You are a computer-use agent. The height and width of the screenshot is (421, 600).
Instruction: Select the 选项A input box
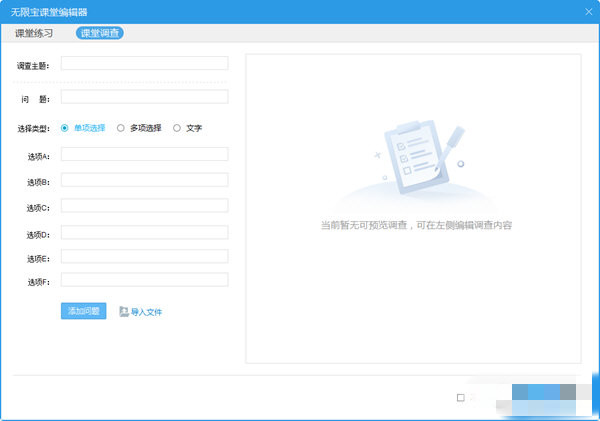tap(145, 154)
